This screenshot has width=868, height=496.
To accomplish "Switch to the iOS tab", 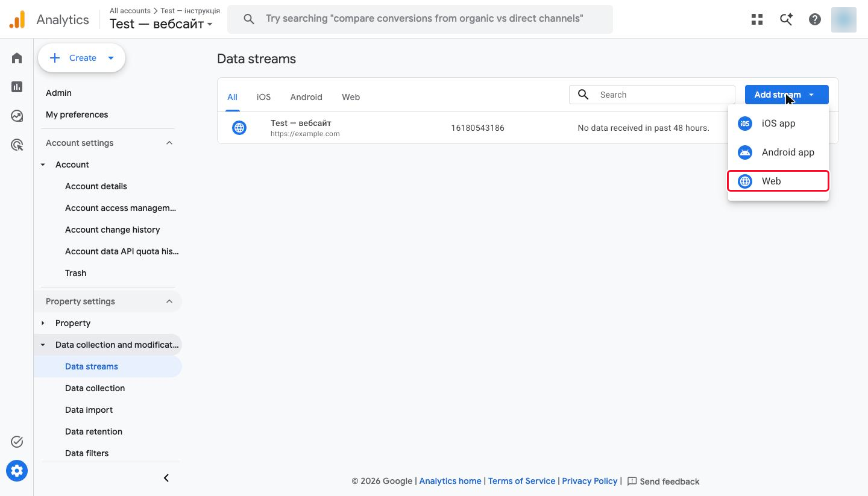I will click(263, 97).
